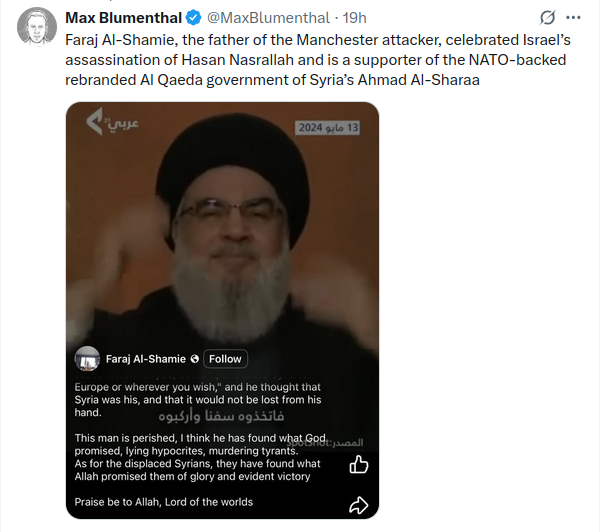Tap the thumbs-up like icon
This screenshot has width=600, height=532.
[x=359, y=464]
